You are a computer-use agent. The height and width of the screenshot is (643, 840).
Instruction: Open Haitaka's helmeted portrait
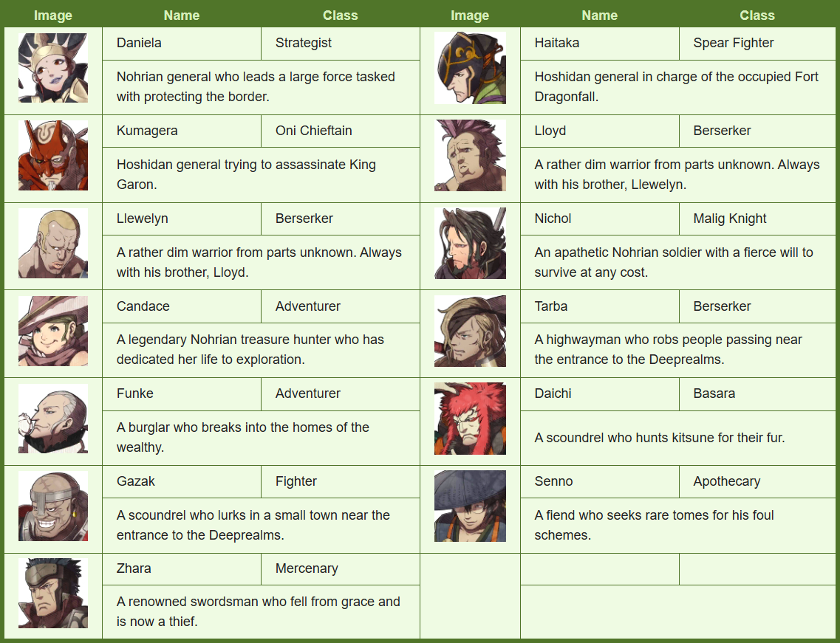click(x=470, y=68)
